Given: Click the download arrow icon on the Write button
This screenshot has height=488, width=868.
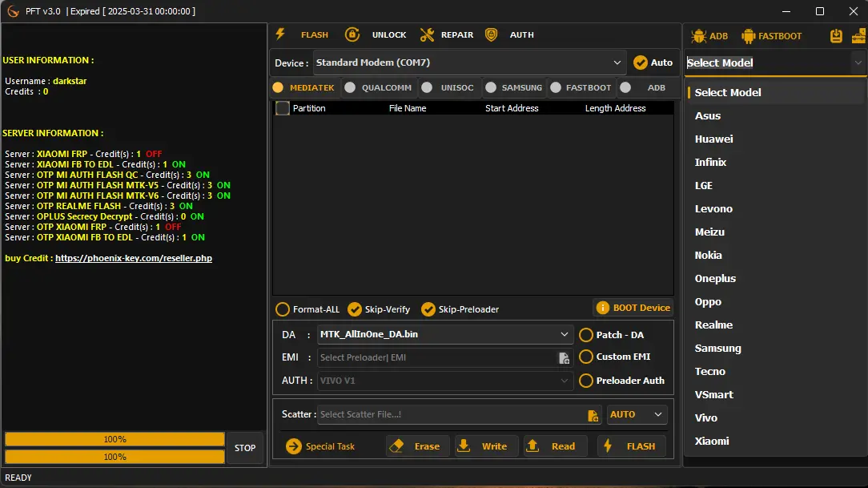Looking at the screenshot, I should (x=464, y=446).
